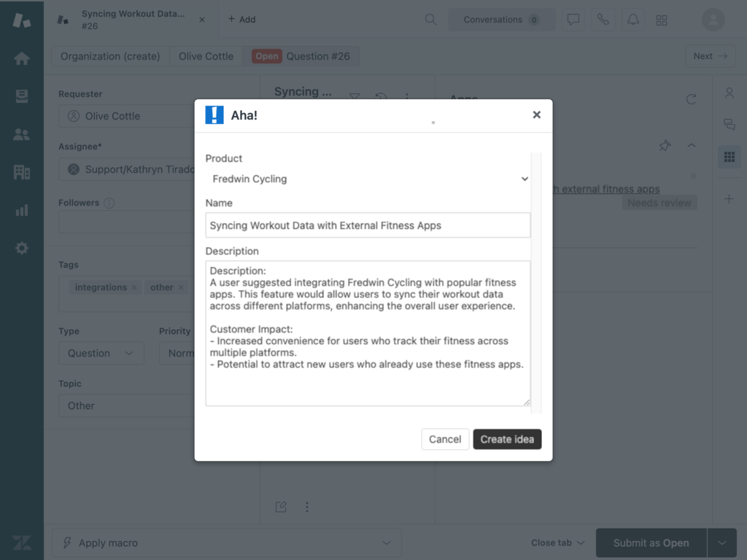Select the Apps grid icon in right rail
The image size is (747, 560).
[x=729, y=157]
